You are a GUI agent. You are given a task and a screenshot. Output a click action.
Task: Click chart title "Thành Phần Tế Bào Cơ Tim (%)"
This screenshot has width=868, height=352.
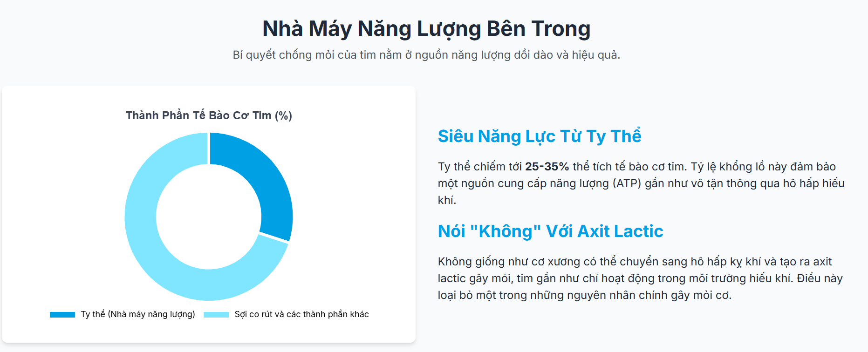[209, 115]
